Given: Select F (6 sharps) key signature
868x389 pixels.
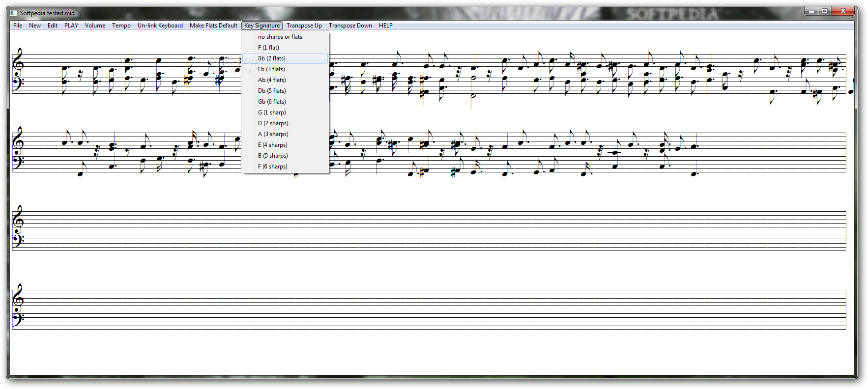Looking at the screenshot, I should (285, 167).
